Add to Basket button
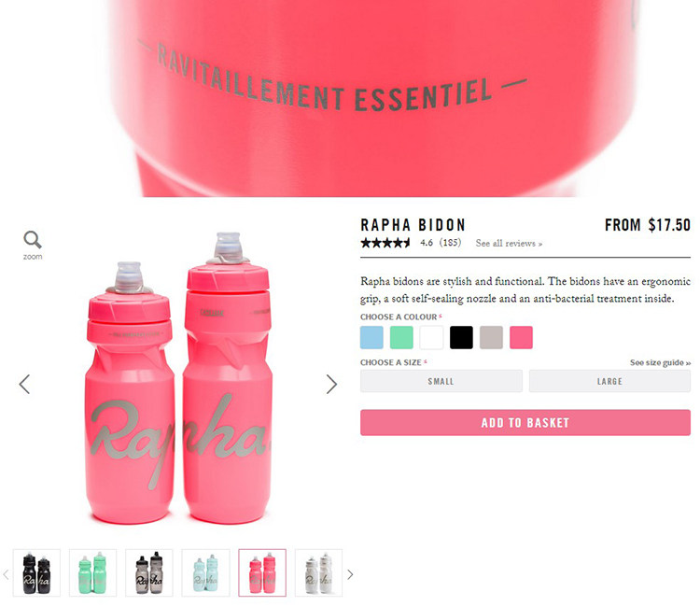 pos(525,422)
